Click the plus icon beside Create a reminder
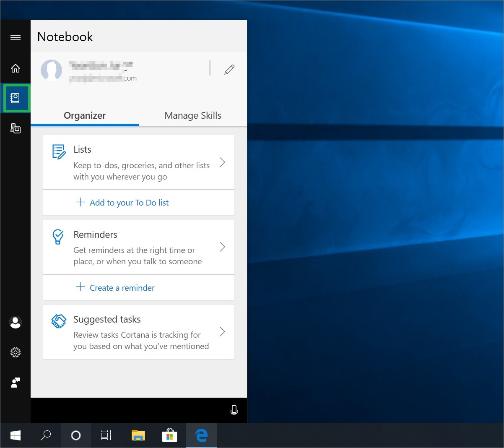 click(80, 287)
